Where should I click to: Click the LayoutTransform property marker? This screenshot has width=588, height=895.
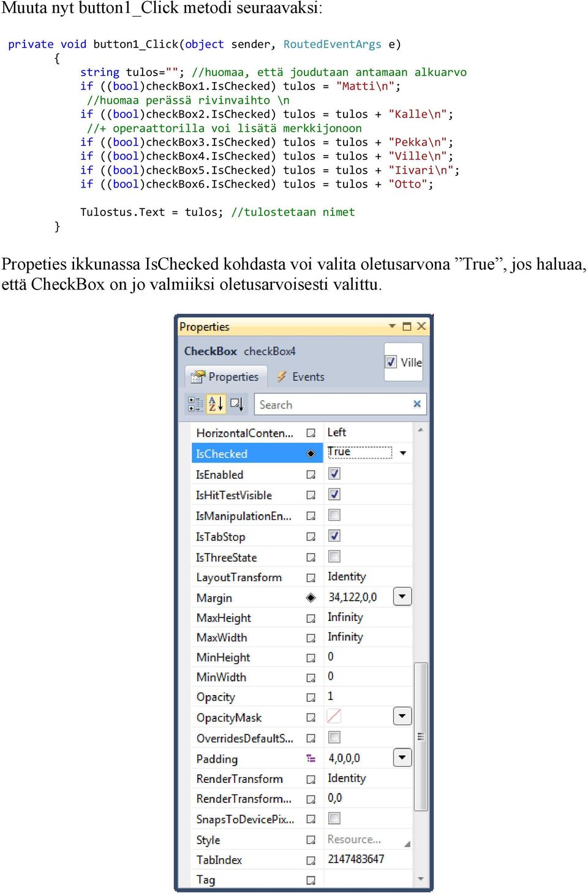311,577
